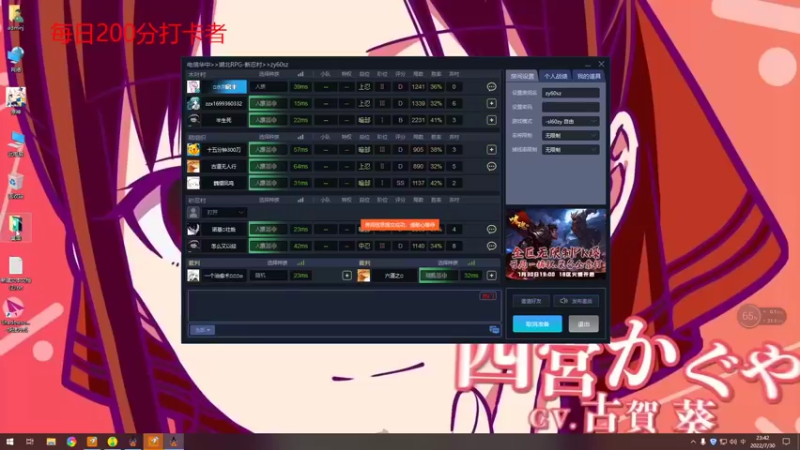The image size is (800, 450).
Task: Click chat message input box
Action: coord(351,330)
